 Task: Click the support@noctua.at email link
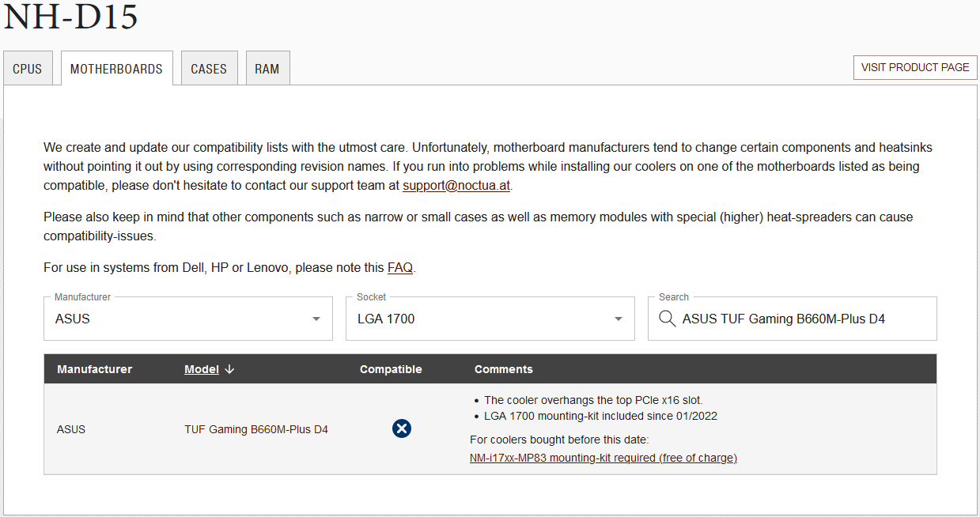tap(456, 187)
